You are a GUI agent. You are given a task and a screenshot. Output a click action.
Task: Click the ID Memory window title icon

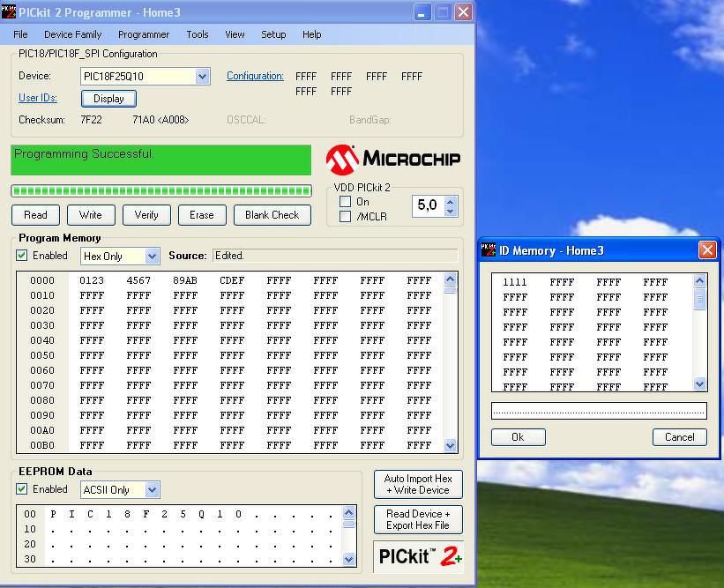489,250
